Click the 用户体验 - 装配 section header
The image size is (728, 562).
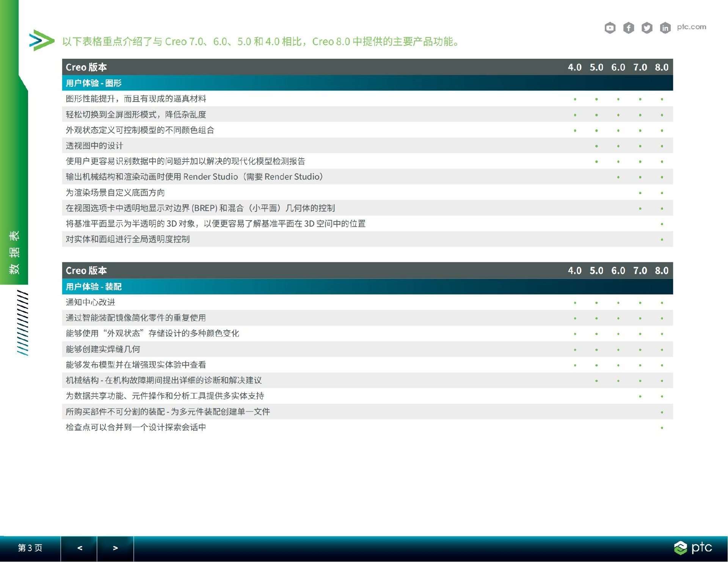[367, 286]
